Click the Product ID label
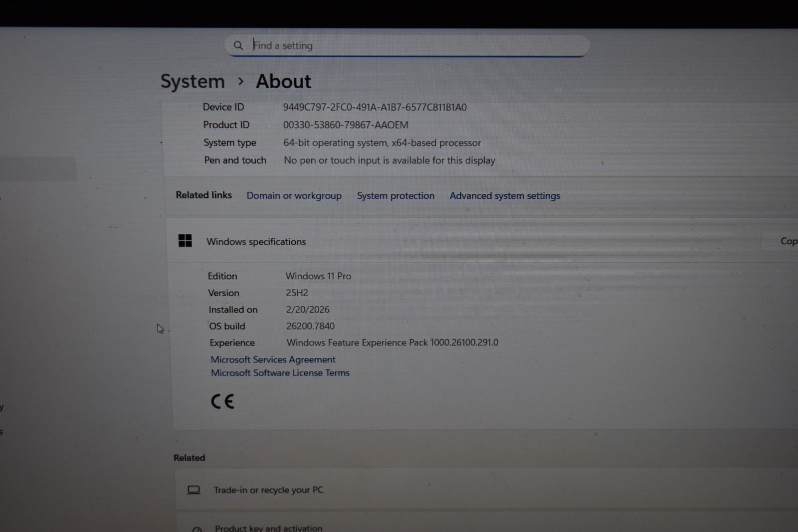Viewport: 798px width, 532px height. [226, 125]
